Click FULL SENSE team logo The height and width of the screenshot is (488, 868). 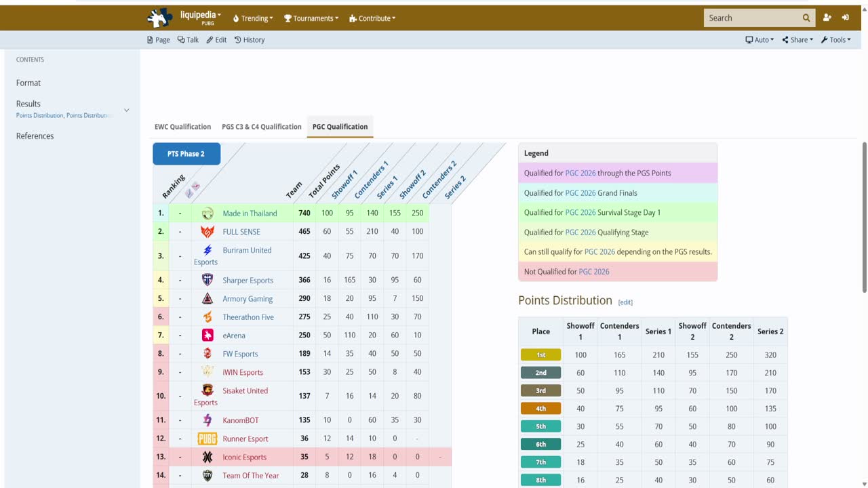click(x=208, y=232)
